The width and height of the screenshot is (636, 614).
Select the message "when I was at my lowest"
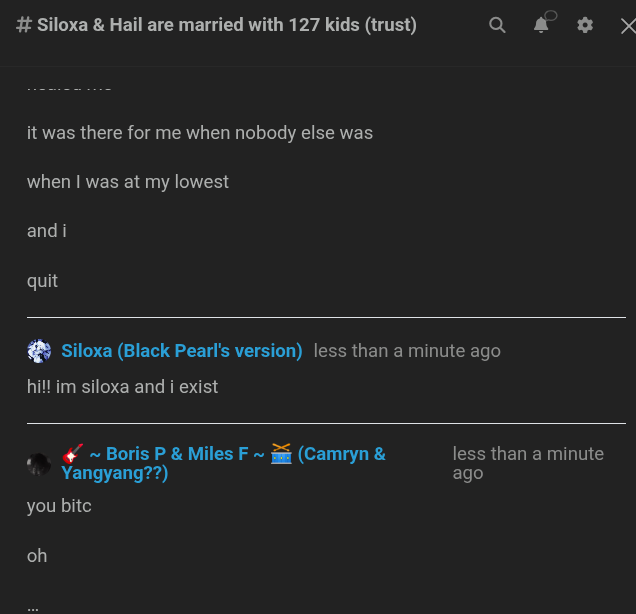pos(128,182)
